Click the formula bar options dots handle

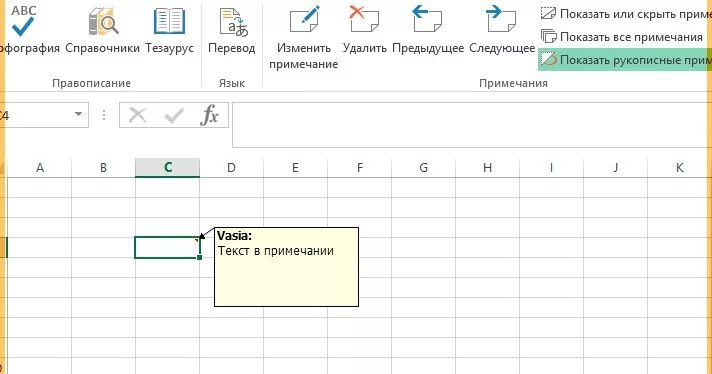[104, 115]
